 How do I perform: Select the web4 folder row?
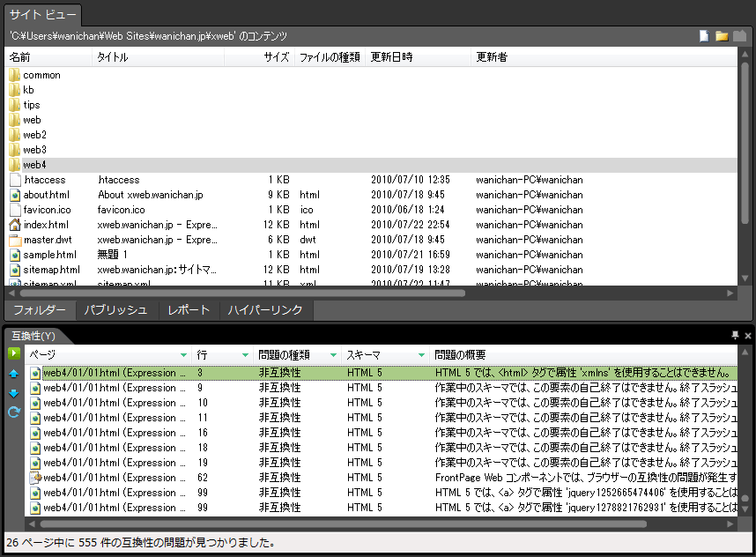[371, 165]
